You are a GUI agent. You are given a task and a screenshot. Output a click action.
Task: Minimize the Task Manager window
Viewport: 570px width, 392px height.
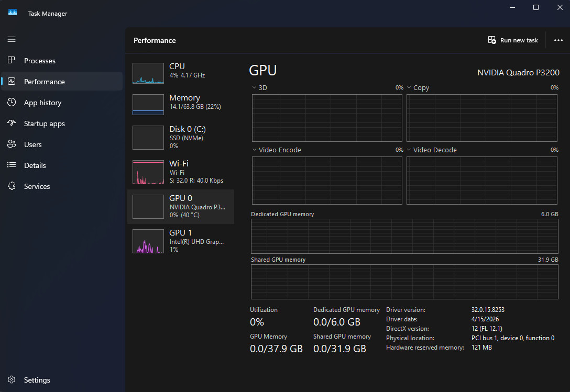512,8
